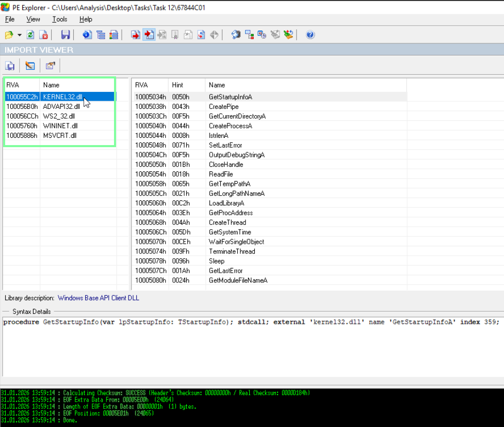Select ADVAPI32.dll in the library list
The width and height of the screenshot is (504, 427).
tap(61, 106)
